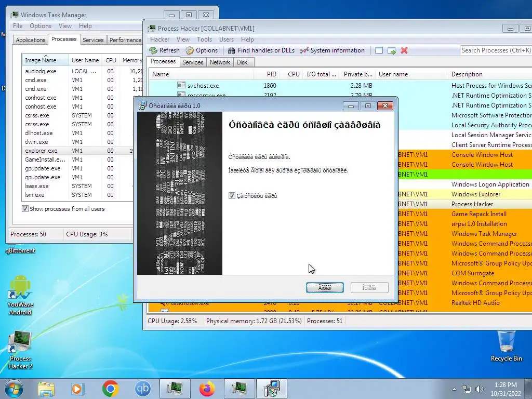The width and height of the screenshot is (532, 399).
Task: Sort by Image Name column in Task Manager
Action: coord(45,60)
